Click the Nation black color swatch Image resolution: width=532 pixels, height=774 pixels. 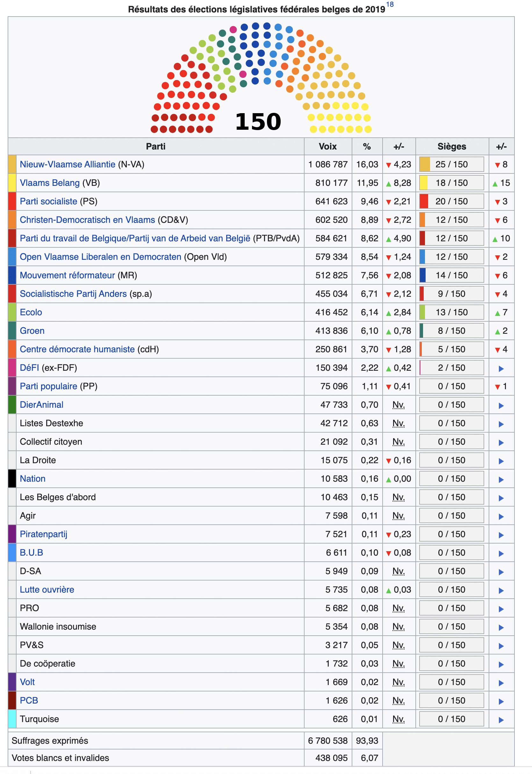pos(12,478)
